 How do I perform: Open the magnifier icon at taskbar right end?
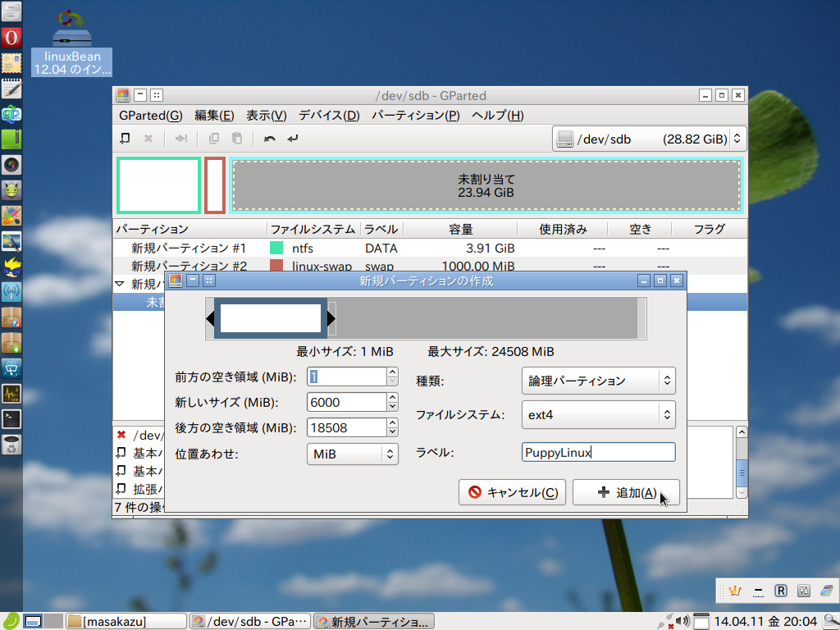(831, 622)
